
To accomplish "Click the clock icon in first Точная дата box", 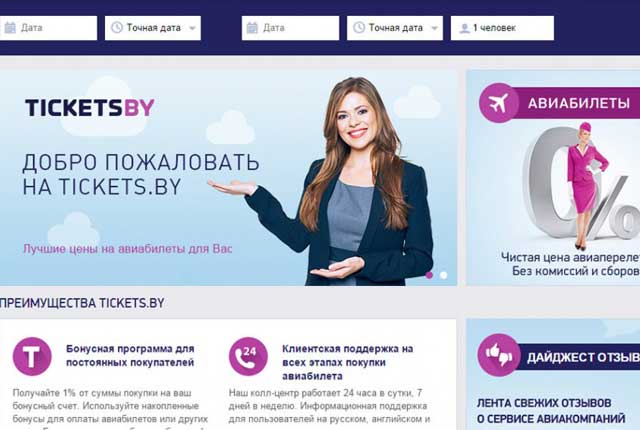I will pyautogui.click(x=117, y=28).
